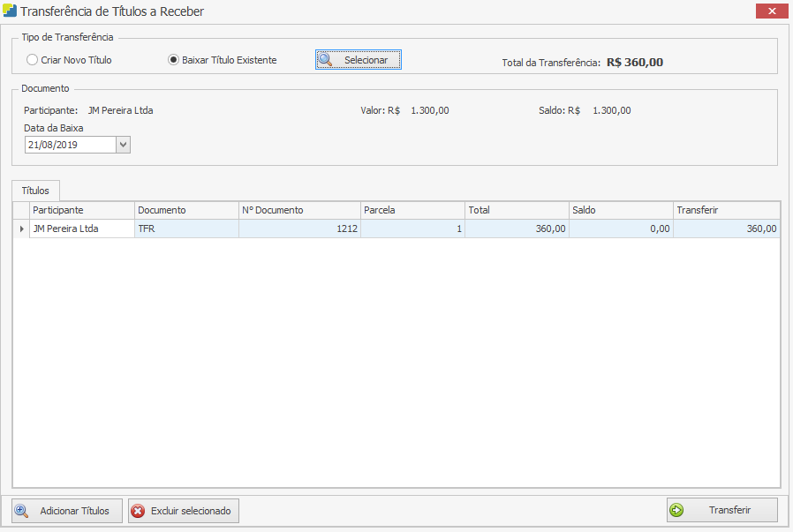Click the green arrow icon on Transferir

[677, 510]
